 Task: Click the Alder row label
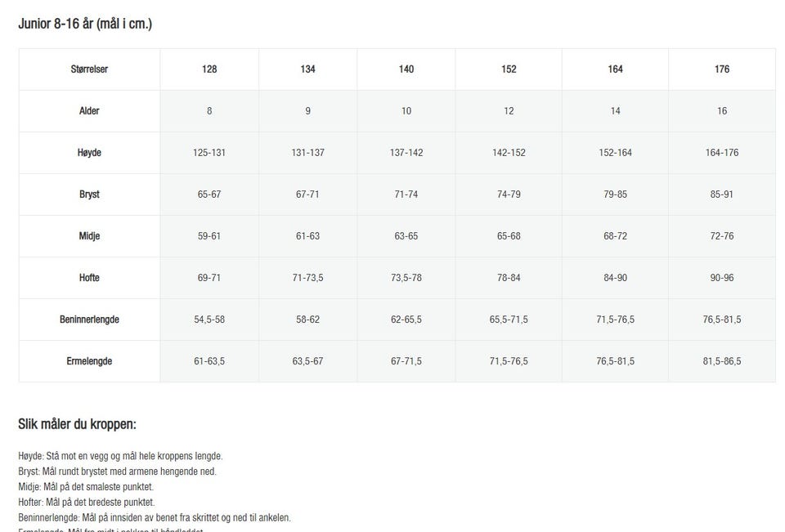tap(89, 111)
